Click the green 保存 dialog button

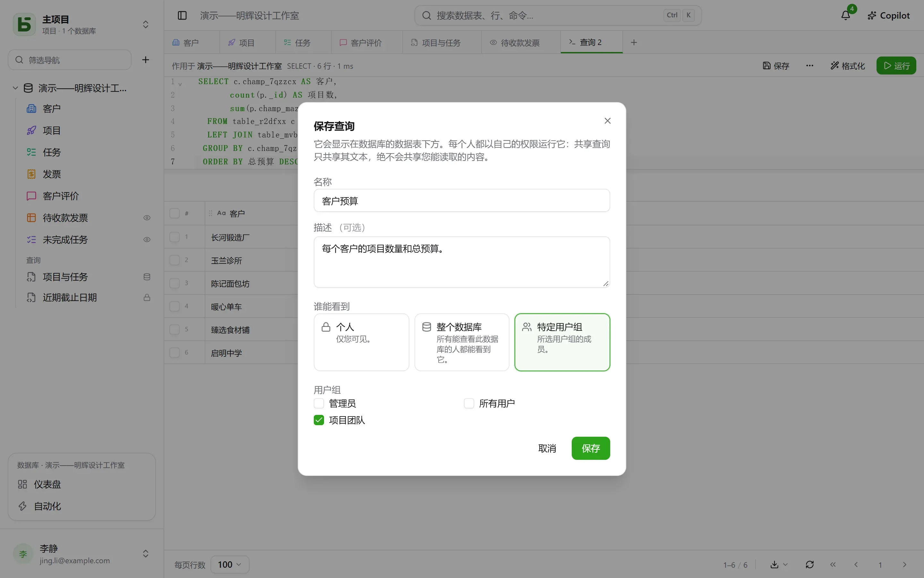[x=591, y=448]
